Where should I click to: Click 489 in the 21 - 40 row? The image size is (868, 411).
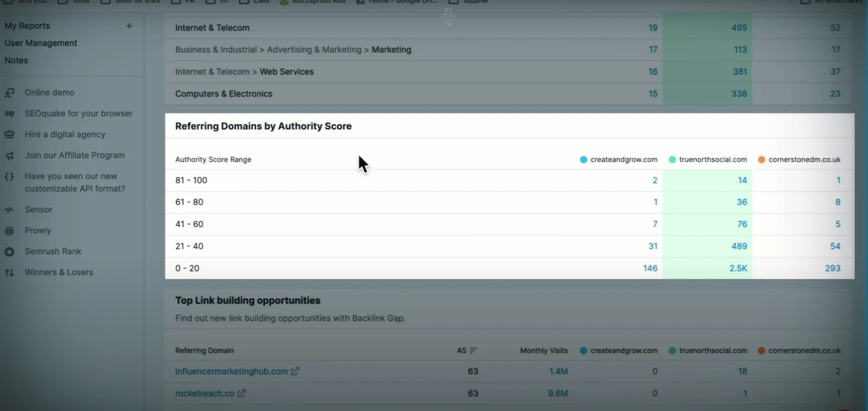point(739,247)
